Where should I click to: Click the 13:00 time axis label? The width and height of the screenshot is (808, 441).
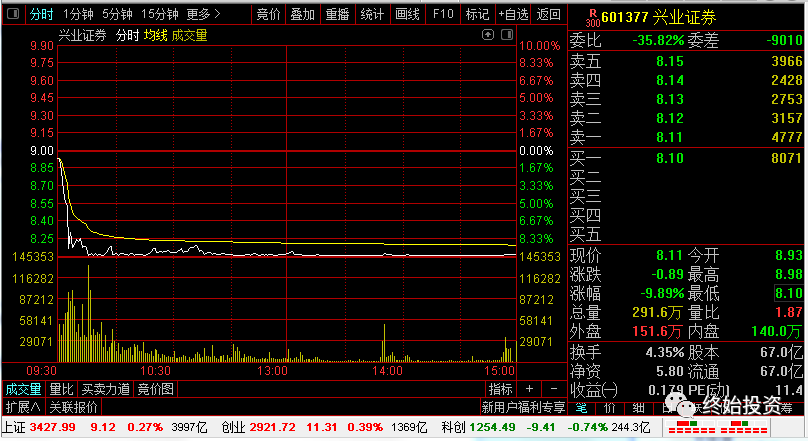272,370
